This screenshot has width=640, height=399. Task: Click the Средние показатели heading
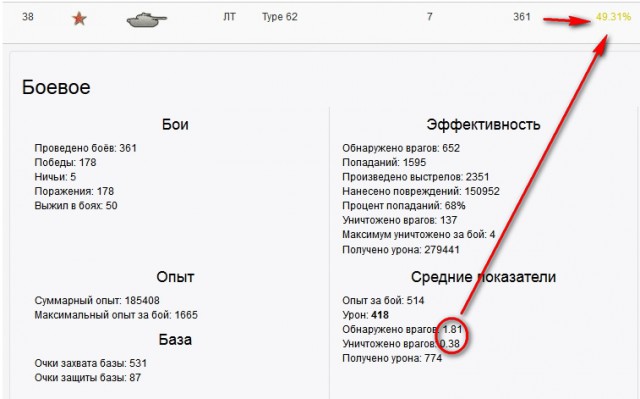[x=483, y=277]
